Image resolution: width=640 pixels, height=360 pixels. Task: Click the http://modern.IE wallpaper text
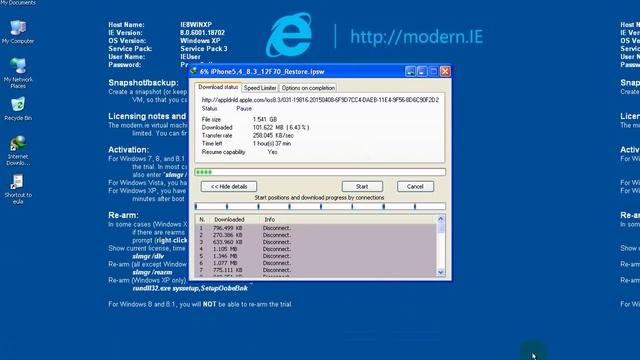[416, 37]
